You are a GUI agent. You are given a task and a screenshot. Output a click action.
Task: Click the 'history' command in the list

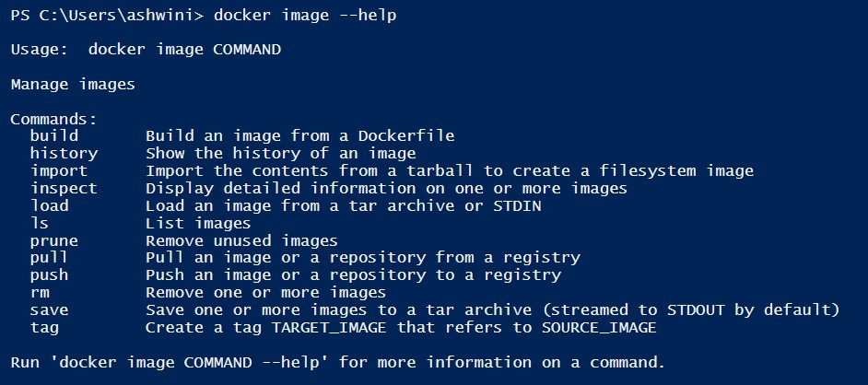64,154
